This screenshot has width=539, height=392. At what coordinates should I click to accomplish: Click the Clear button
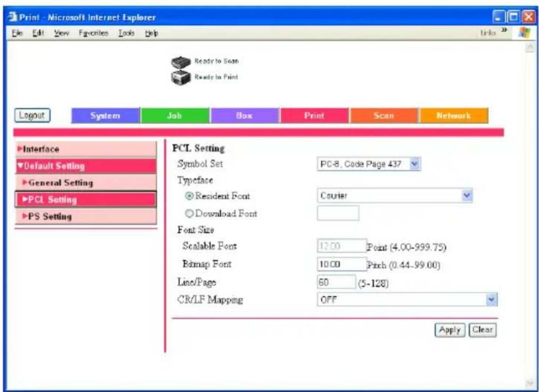[483, 330]
